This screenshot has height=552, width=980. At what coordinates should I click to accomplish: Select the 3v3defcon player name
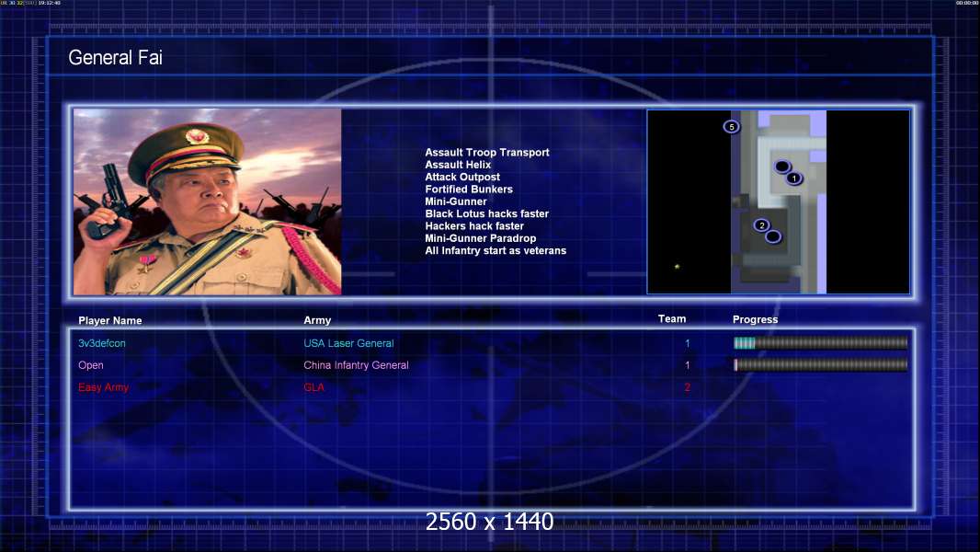tap(102, 343)
